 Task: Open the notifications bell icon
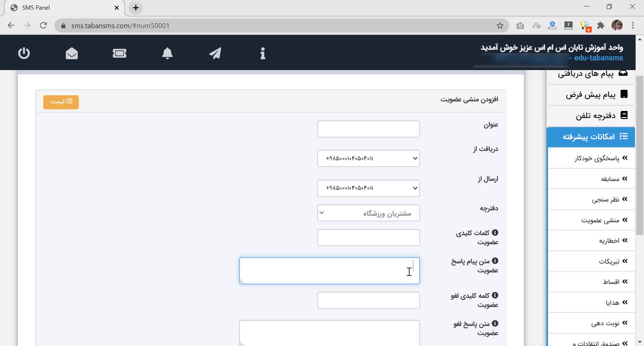click(x=167, y=53)
